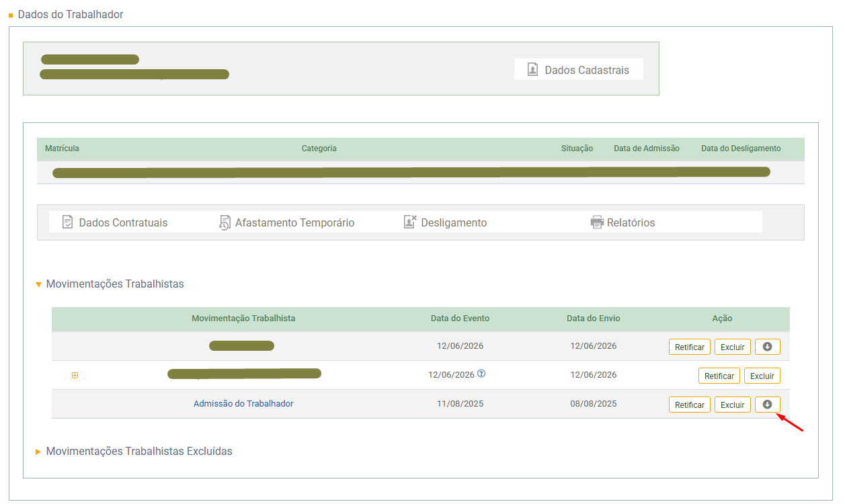This screenshot has width=845, height=504.
Task: Click the Situação column header
Action: coord(577,149)
